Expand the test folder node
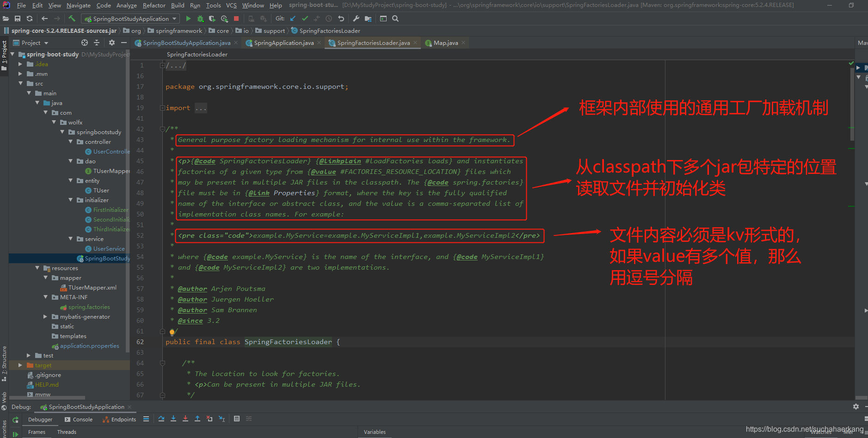 pos(29,356)
